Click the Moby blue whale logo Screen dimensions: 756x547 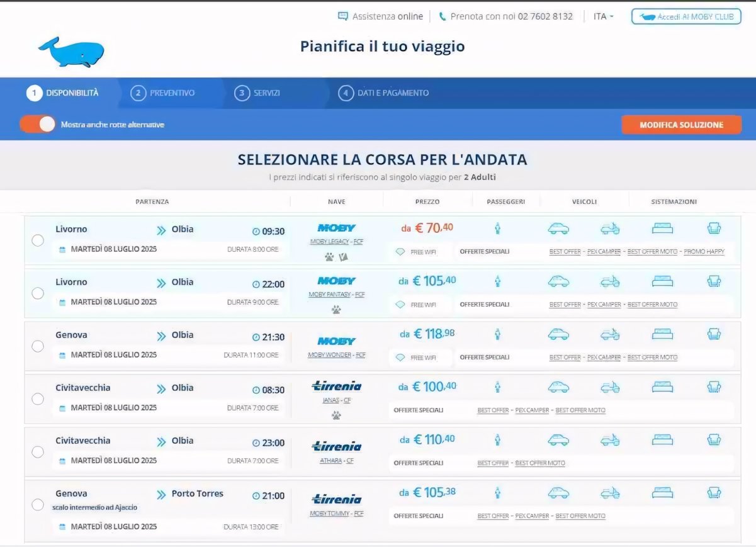tap(71, 52)
